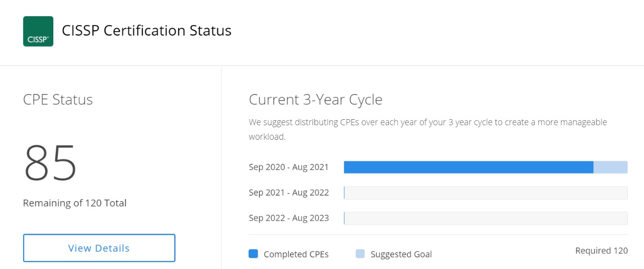Select the Sep 2022 - Aug 2023 label
Viewport: 644px width, 269px height.
click(x=289, y=218)
